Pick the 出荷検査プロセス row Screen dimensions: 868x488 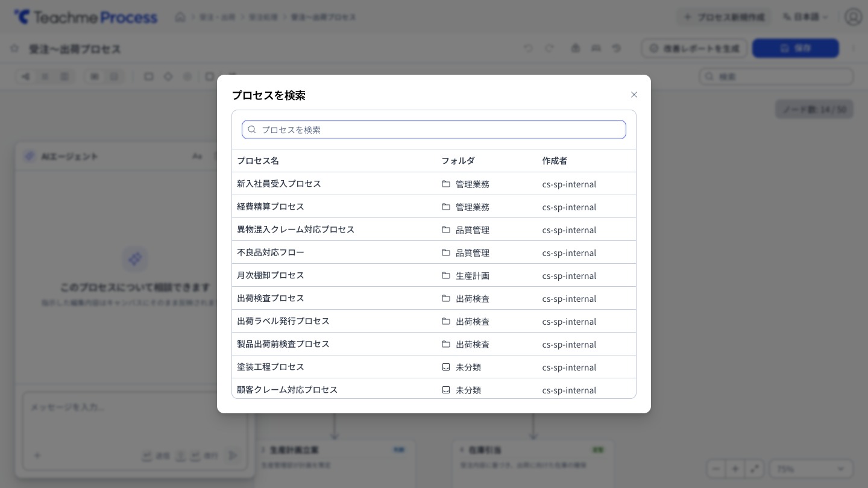click(434, 298)
